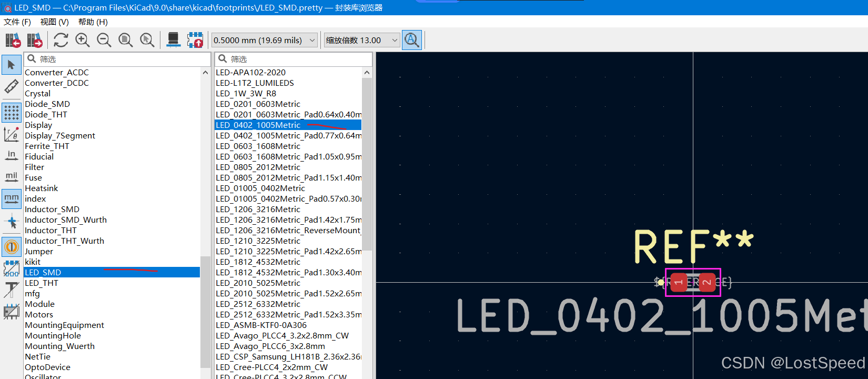This screenshot has width=868, height=379.
Task: Open the zoom factor 13.00 dropdown
Action: [362, 40]
